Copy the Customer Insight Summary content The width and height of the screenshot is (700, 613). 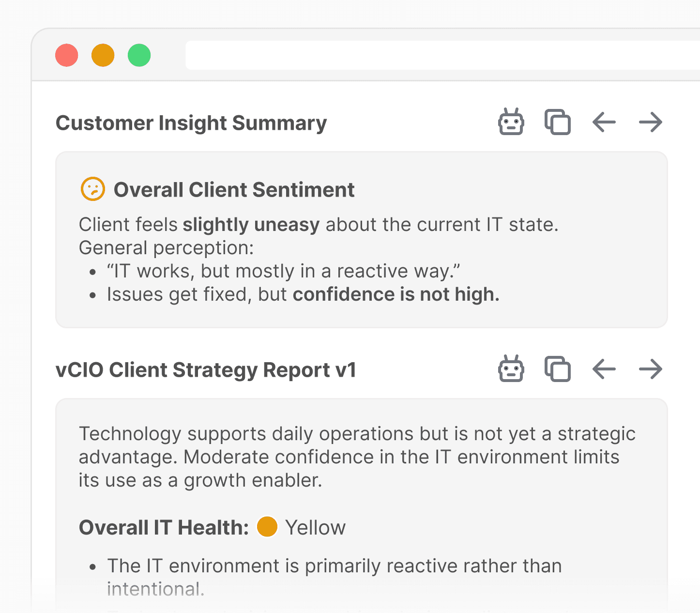558,122
